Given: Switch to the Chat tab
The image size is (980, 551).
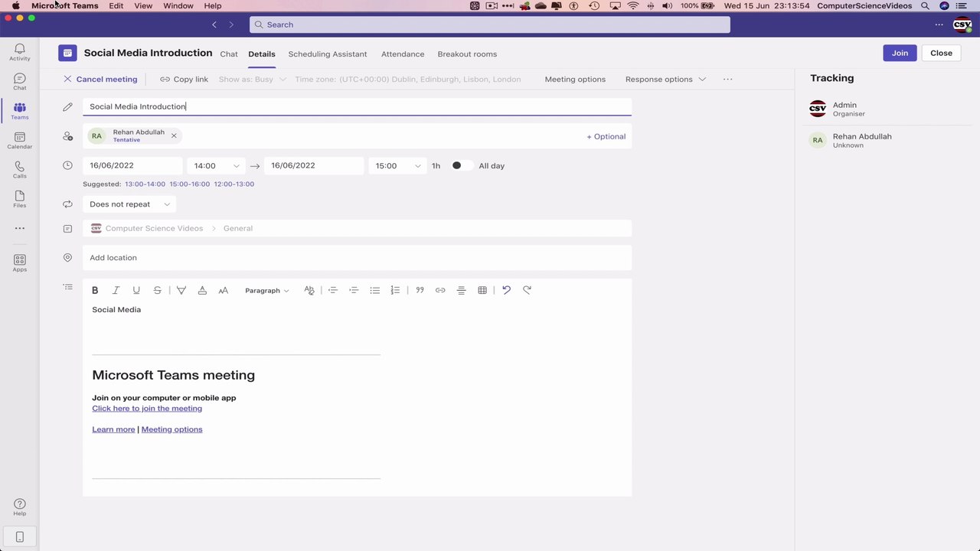Looking at the screenshot, I should [x=229, y=54].
